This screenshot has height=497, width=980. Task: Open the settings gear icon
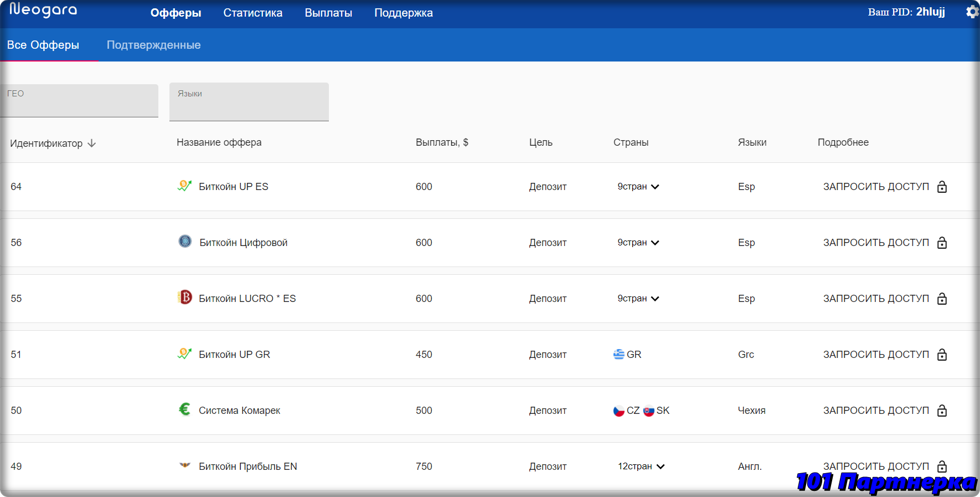972,12
